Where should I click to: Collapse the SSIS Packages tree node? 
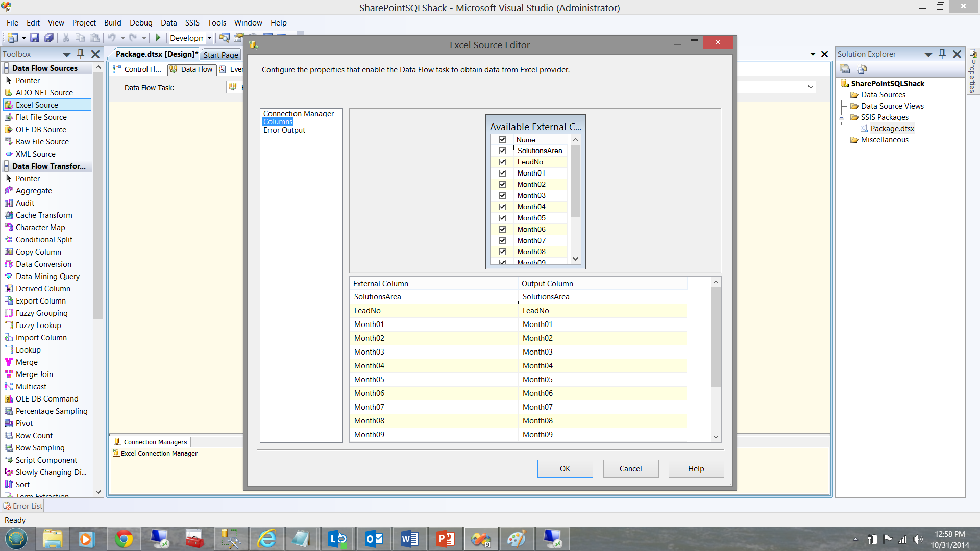tap(842, 117)
